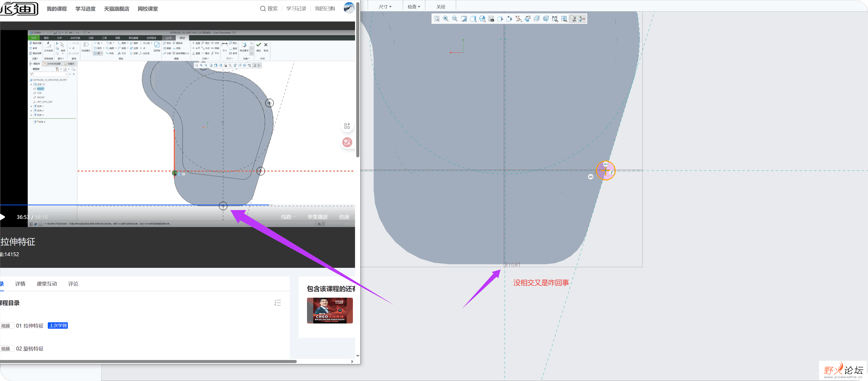
Task: Open the 02 旋转特征 video lesson
Action: [x=30, y=349]
